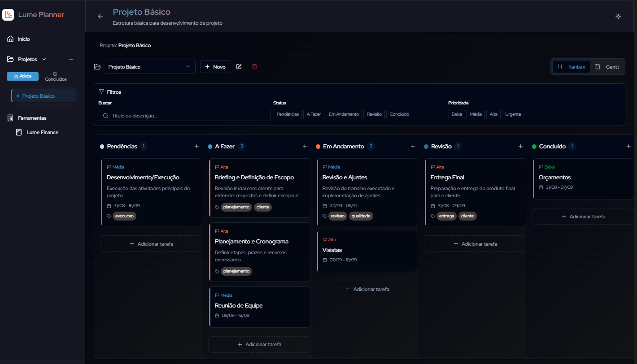Go back using the arrow beside Projeto Básico
The image size is (637, 364).
click(x=100, y=16)
